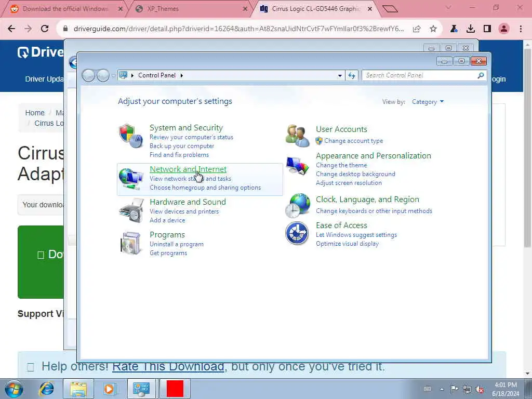
Task: Click Choose homegroup and sharing options
Action: click(205, 187)
